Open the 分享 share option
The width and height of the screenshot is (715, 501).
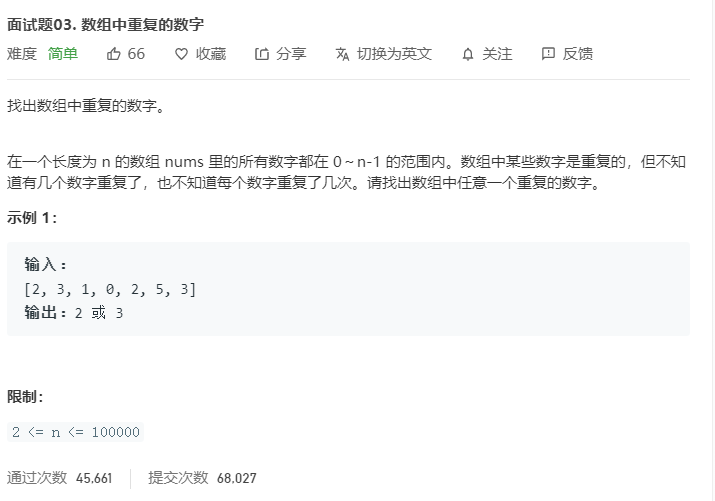tap(291, 54)
